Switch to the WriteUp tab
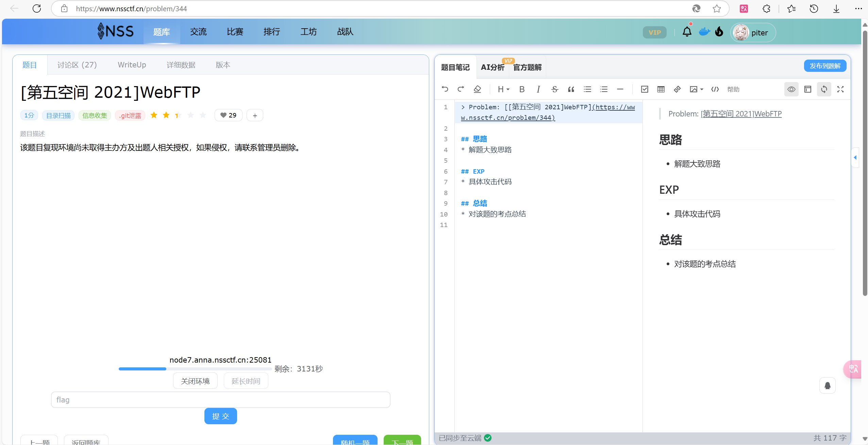This screenshot has width=868, height=445. [x=132, y=65]
